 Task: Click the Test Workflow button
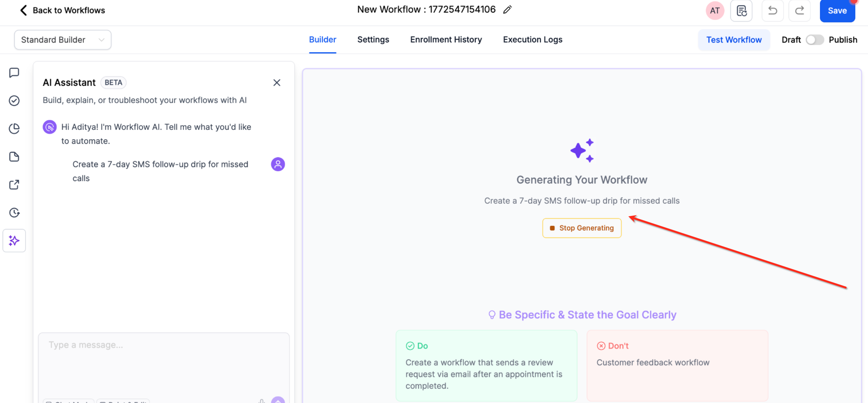click(x=734, y=40)
